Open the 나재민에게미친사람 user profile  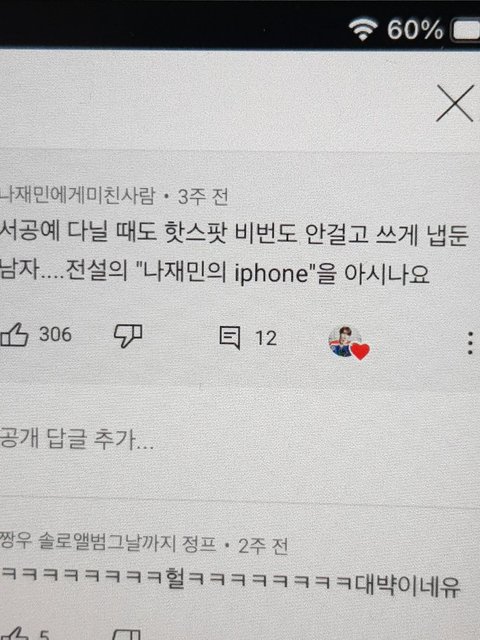(x=78, y=196)
